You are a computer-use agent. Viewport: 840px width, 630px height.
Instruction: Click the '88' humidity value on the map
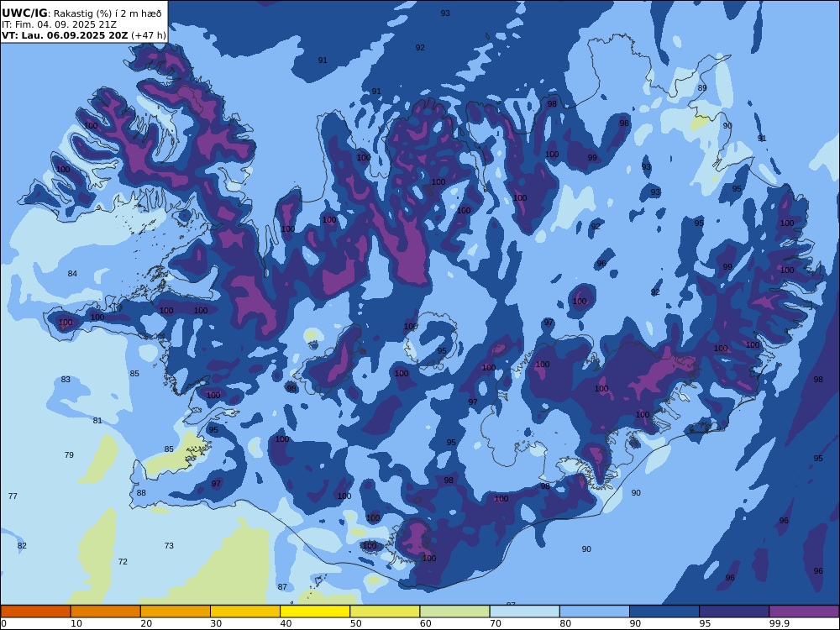(x=141, y=493)
